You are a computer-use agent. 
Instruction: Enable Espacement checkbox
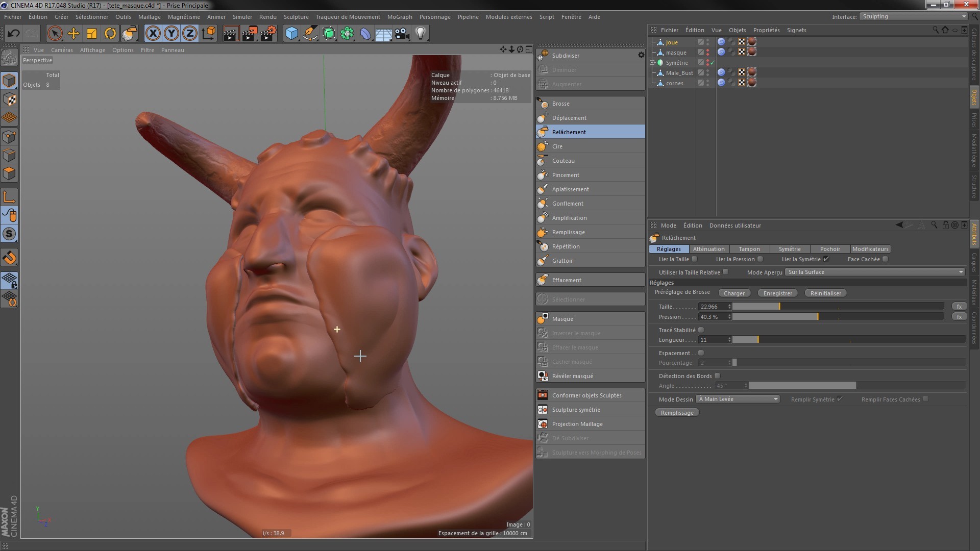(x=701, y=353)
